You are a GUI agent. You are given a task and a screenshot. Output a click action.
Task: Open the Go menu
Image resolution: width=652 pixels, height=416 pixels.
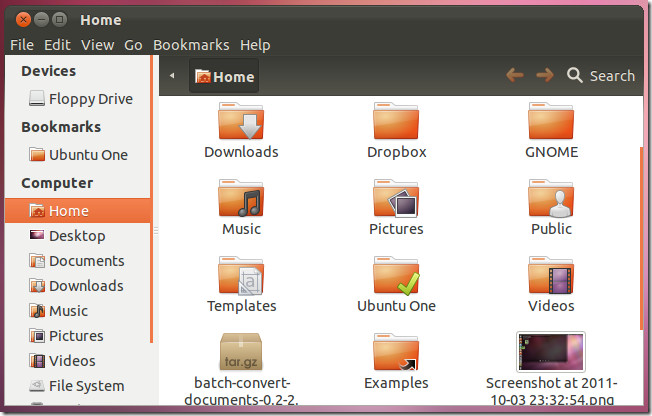[133, 45]
